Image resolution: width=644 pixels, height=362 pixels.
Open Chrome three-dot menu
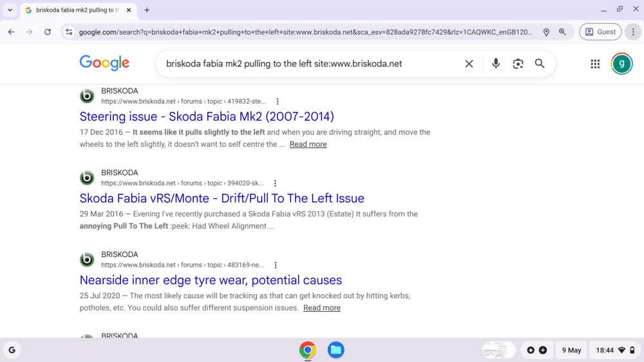point(633,32)
